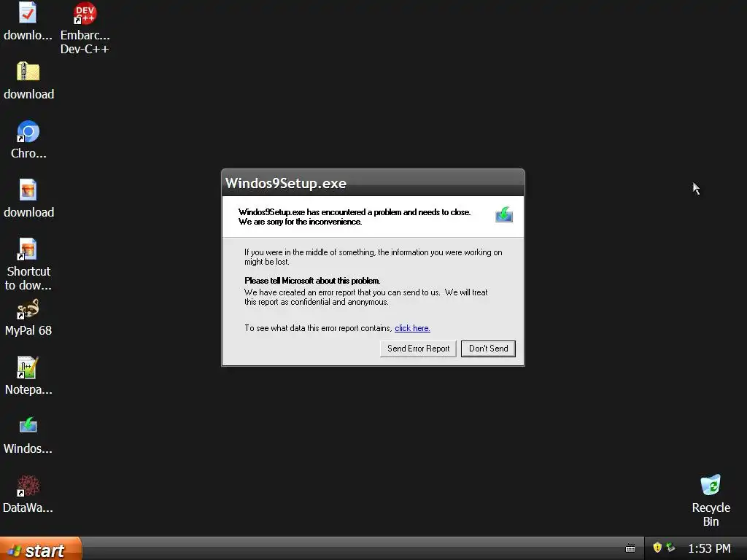The width and height of the screenshot is (747, 560).
Task: Click the Windos9Setup.exe dialog title bar
Action: click(x=373, y=183)
